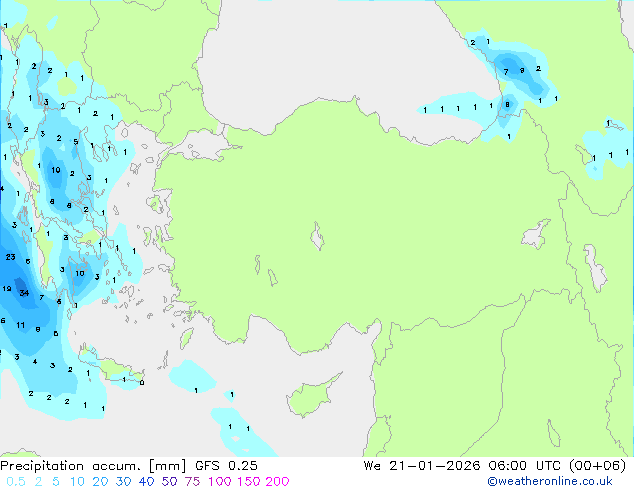Click the 'We 21-01-2026' date text

(x=422, y=466)
